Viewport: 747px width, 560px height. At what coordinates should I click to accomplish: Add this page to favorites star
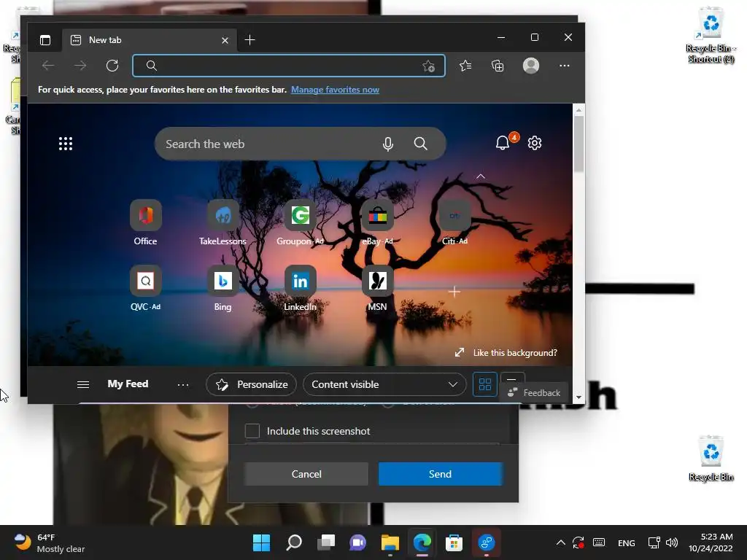pos(428,66)
